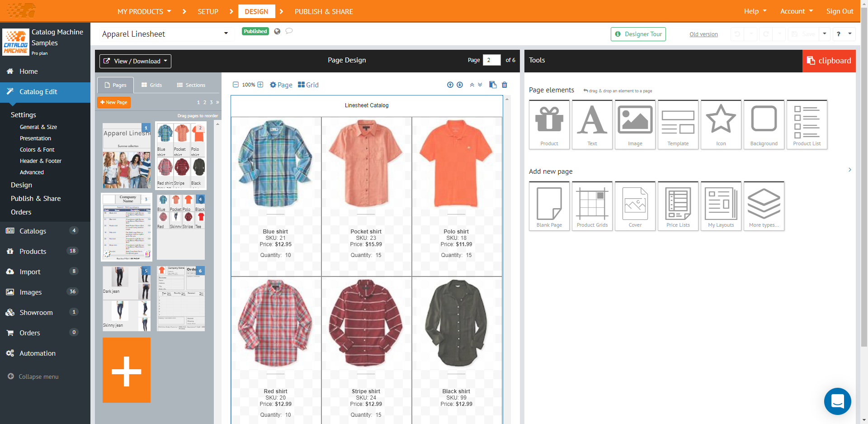Click the Blue shirt product image

(275, 164)
